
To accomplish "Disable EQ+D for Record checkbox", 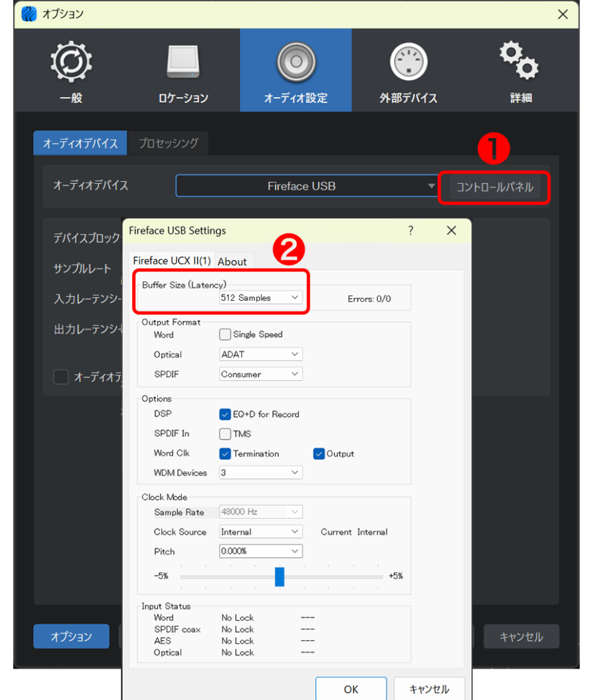I will [x=225, y=414].
